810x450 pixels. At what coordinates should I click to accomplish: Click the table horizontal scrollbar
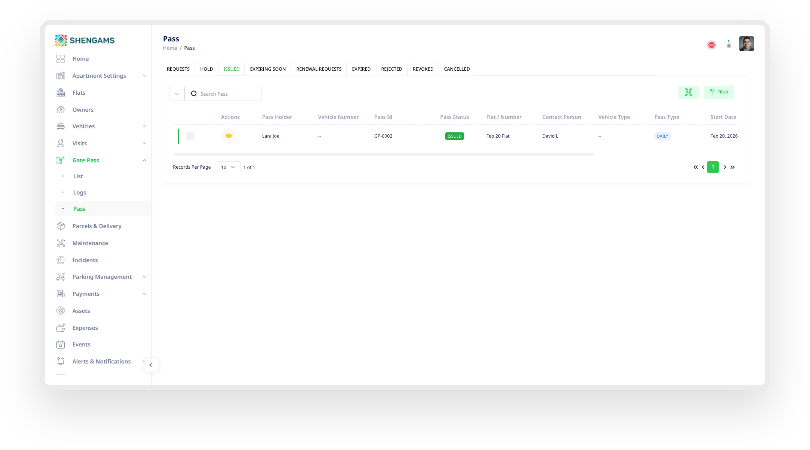(x=384, y=154)
